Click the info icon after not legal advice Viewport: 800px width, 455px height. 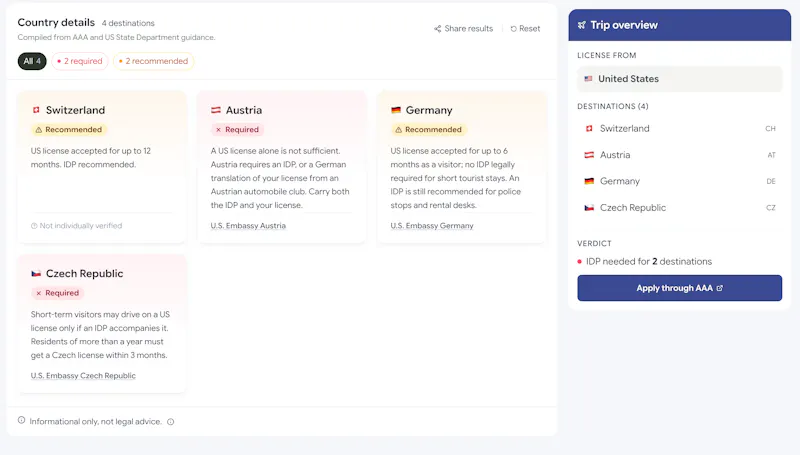(x=170, y=422)
